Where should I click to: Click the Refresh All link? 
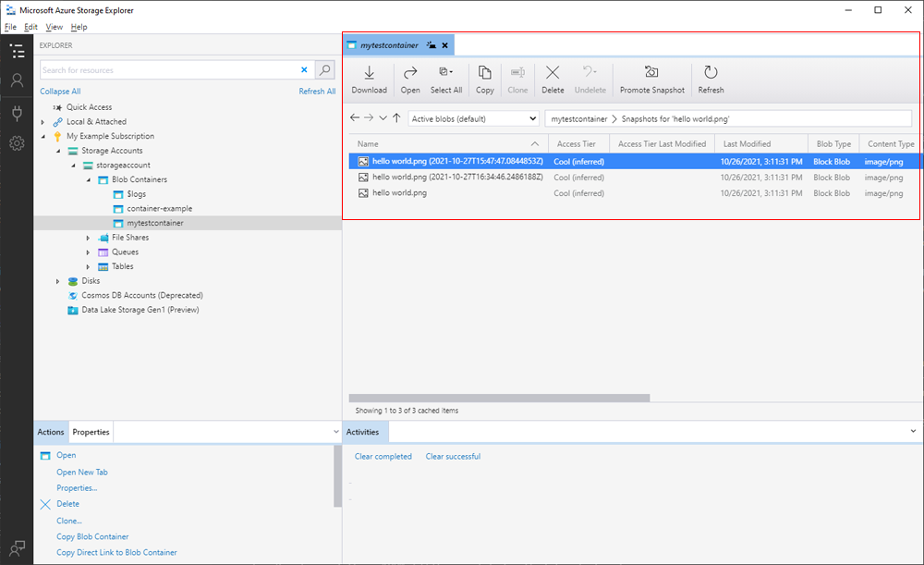(317, 92)
